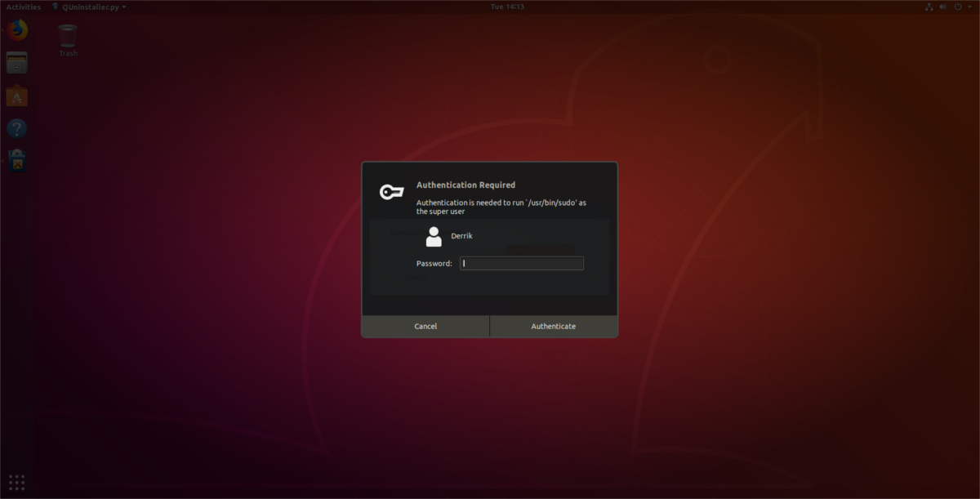Click the Password label

click(434, 264)
